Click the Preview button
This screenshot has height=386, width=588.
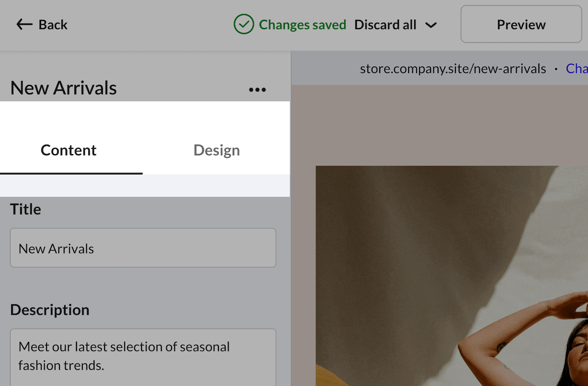pos(521,24)
